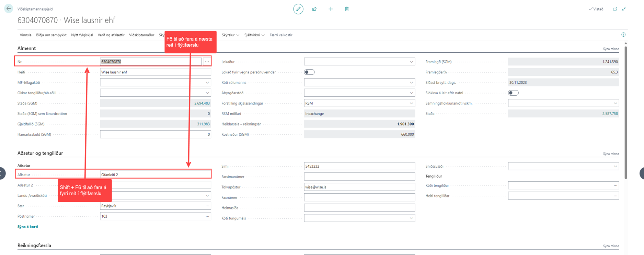Open the Skýrslur menu
Image resolution: width=644 pixels, height=255 pixels.
(x=230, y=35)
